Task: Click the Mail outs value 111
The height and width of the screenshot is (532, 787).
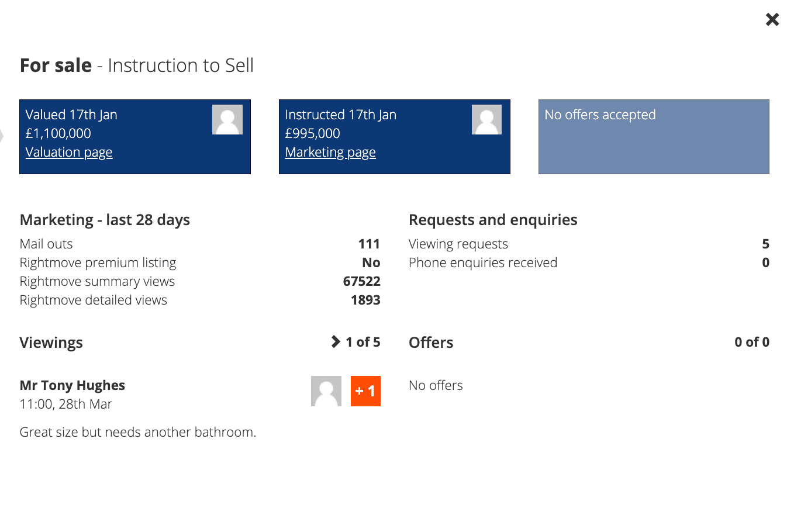Action: (x=369, y=244)
